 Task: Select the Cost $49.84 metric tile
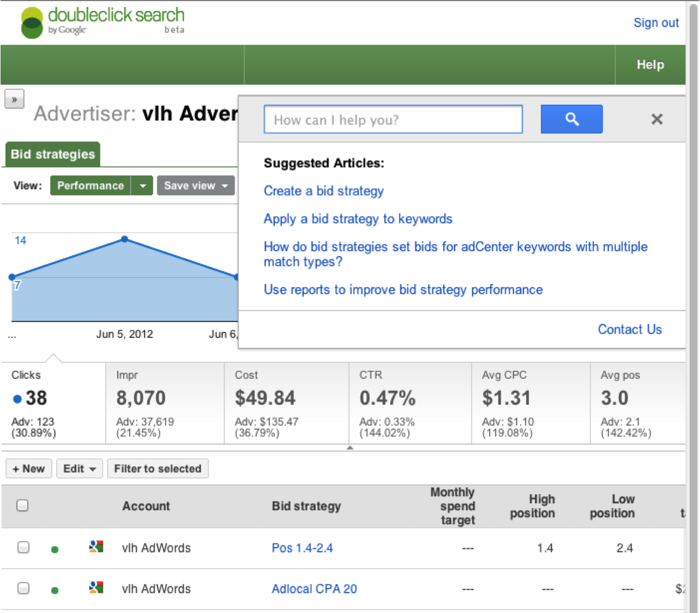pyautogui.click(x=286, y=403)
